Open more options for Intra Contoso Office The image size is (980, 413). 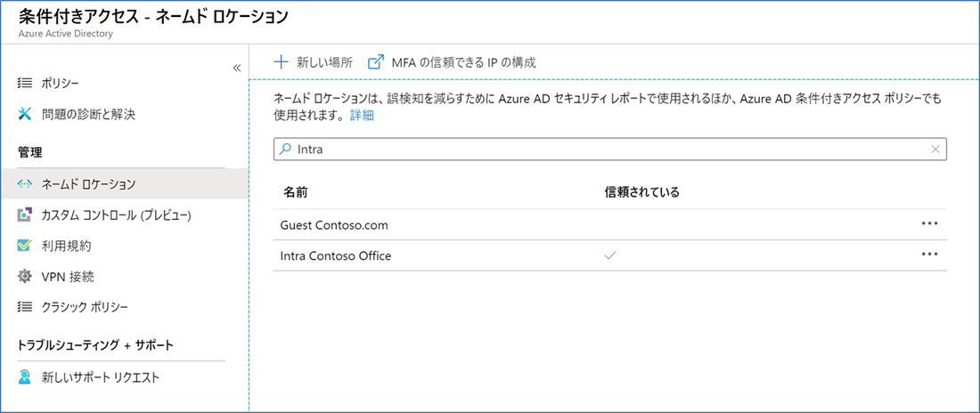point(930,255)
